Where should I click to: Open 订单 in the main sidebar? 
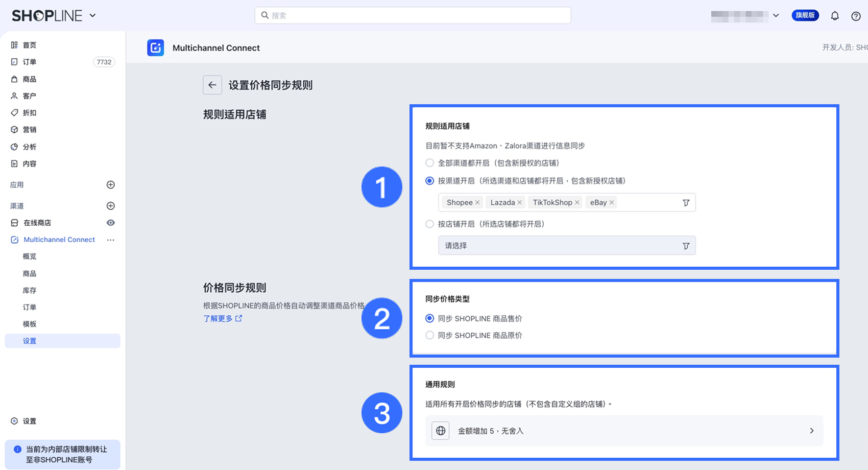tap(30, 62)
